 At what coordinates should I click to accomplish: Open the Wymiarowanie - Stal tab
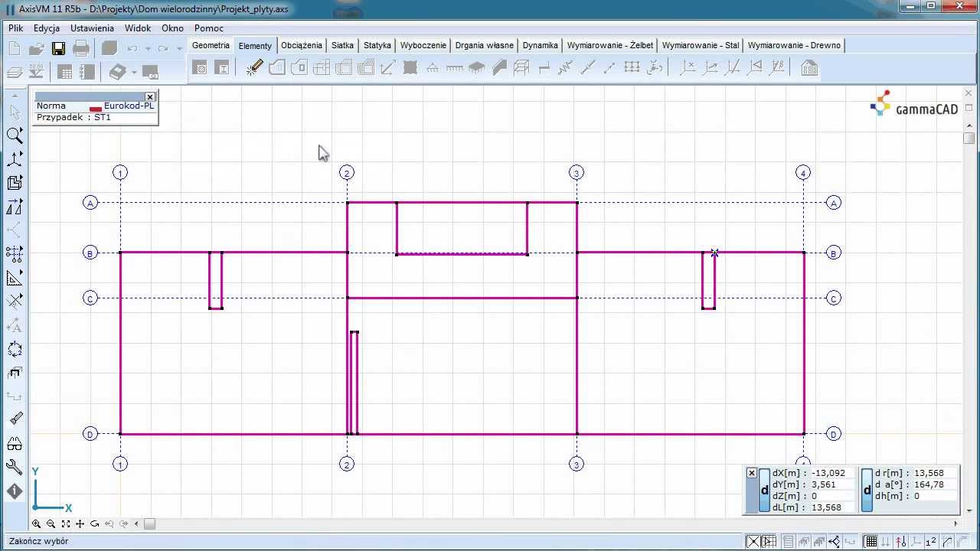pyautogui.click(x=701, y=45)
